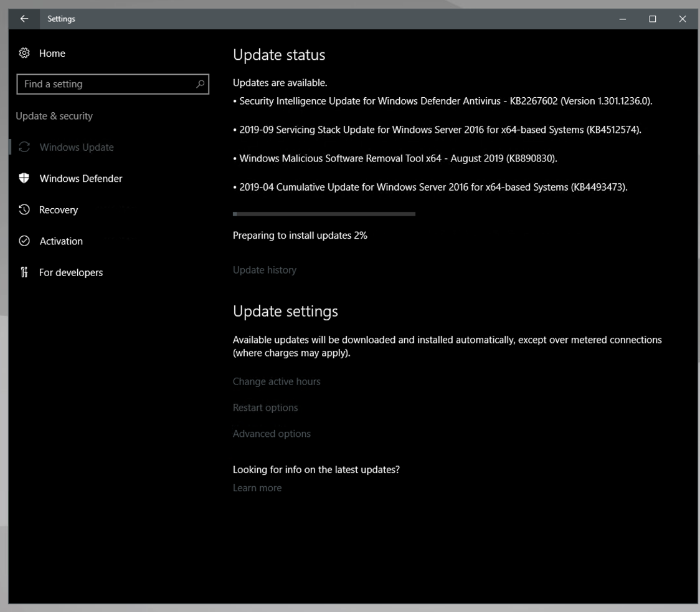Click Updates are available text
The width and height of the screenshot is (700, 612).
click(x=280, y=83)
